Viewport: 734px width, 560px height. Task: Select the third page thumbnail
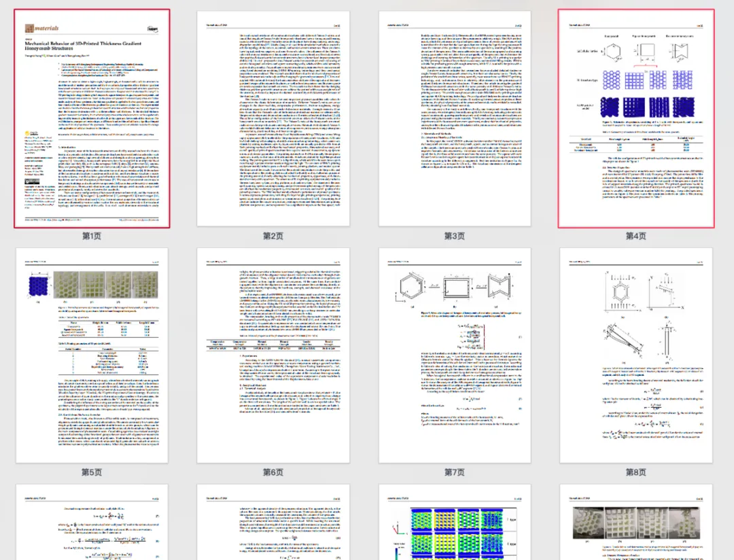(455, 119)
